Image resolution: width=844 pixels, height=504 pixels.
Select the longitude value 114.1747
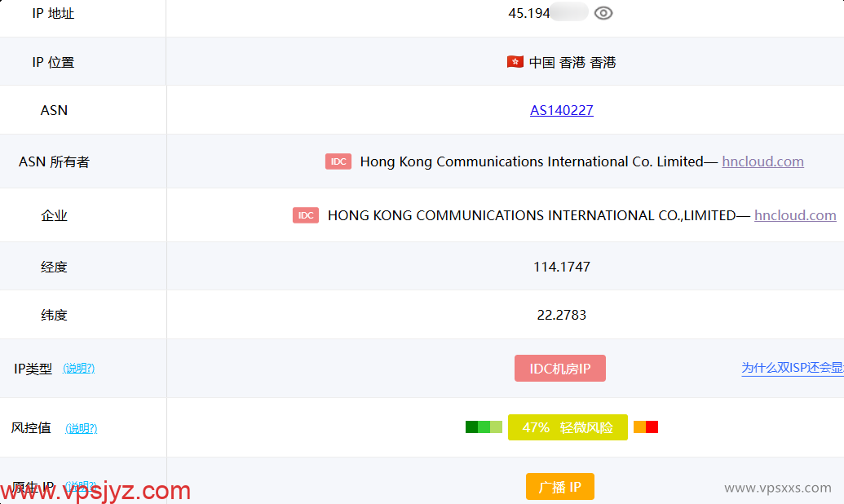pyautogui.click(x=562, y=265)
